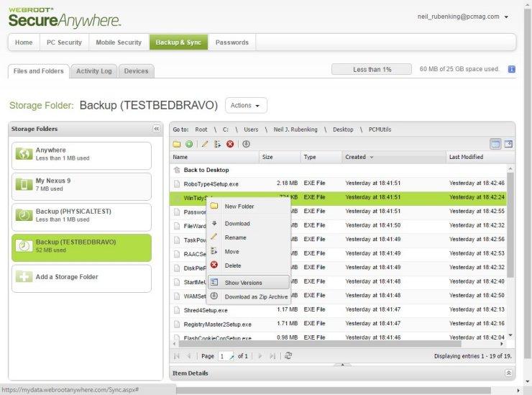Image resolution: width=532 pixels, height=395 pixels.
Task: Select the RoboType4Setup.exe file
Action: pyautogui.click(x=338, y=183)
